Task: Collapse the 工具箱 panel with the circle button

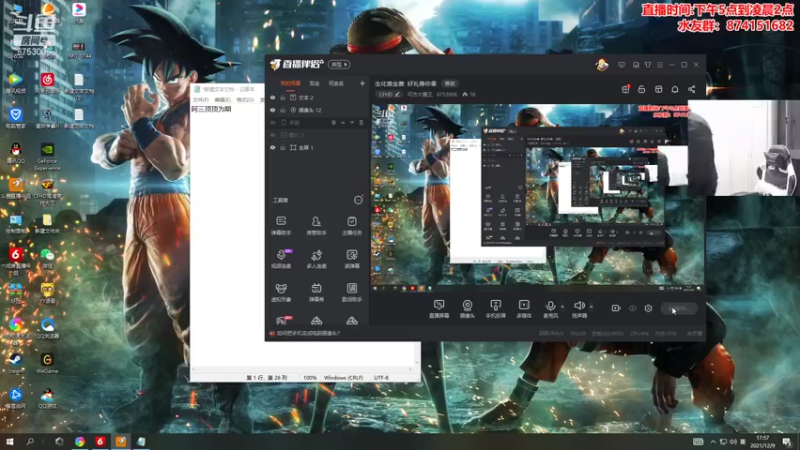Action: point(358,200)
